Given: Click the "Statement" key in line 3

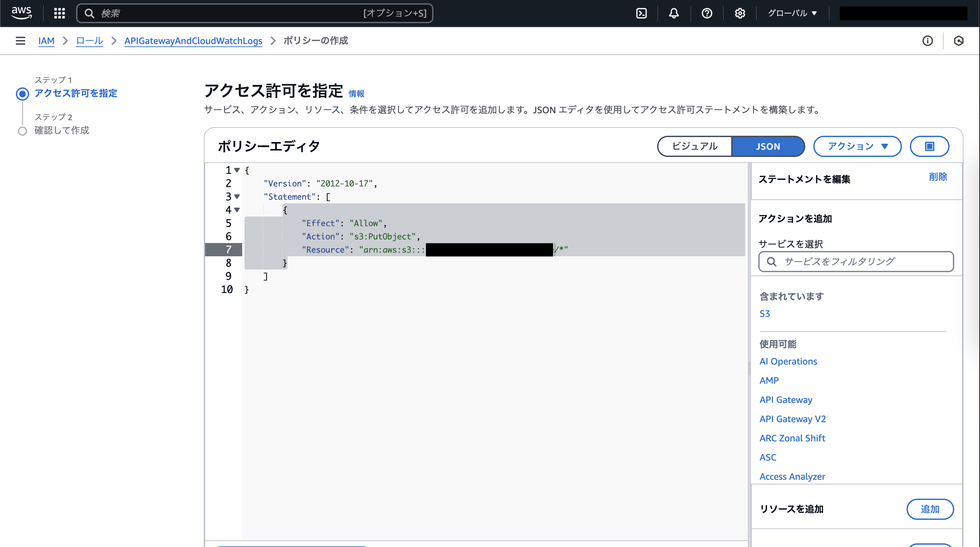Looking at the screenshot, I should [x=290, y=197].
